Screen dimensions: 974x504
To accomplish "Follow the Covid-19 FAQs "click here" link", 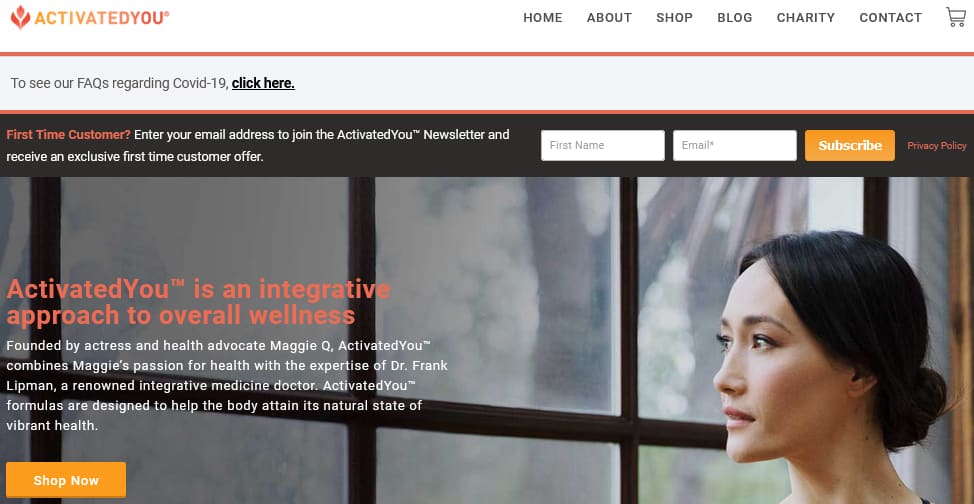I will [263, 83].
